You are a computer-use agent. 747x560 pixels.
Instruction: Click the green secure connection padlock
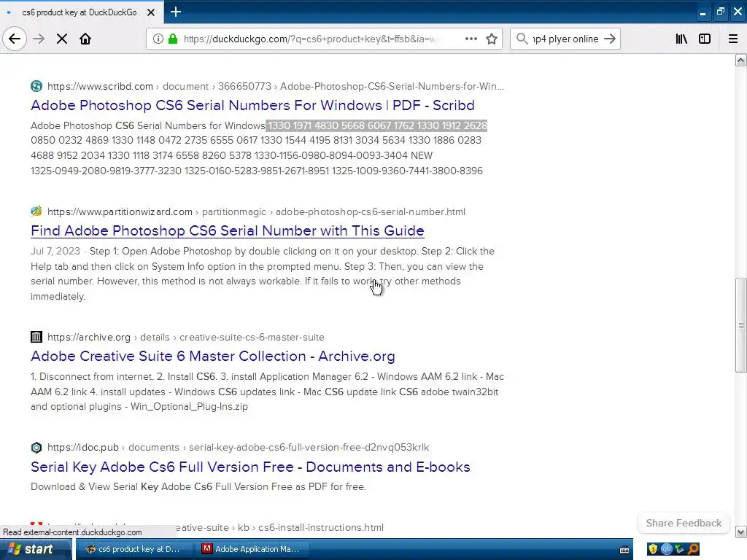point(173,39)
